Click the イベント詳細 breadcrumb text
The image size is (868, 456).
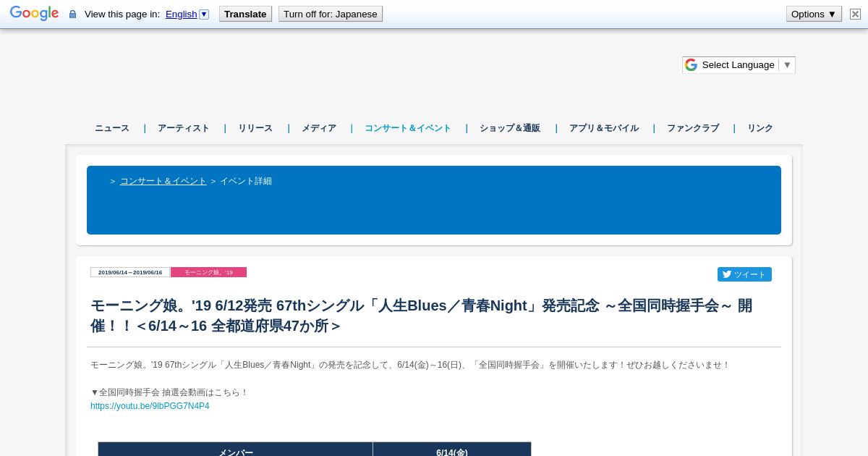pos(246,181)
